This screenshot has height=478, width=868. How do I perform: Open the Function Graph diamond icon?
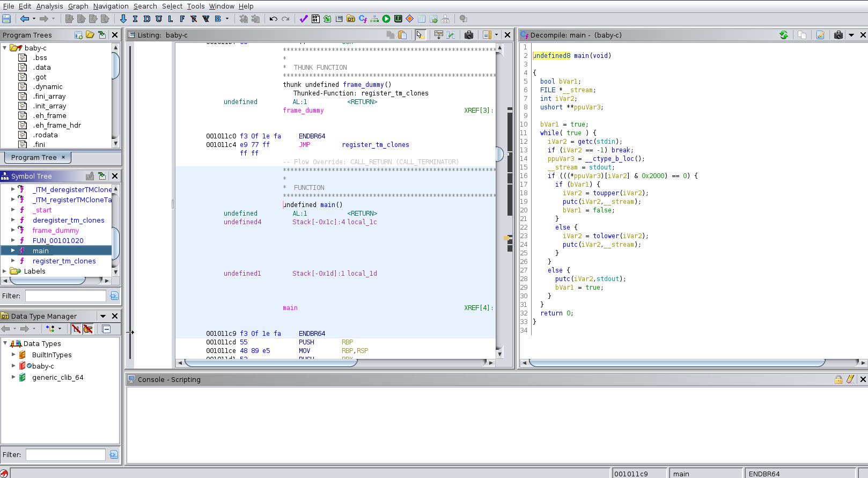coord(410,19)
